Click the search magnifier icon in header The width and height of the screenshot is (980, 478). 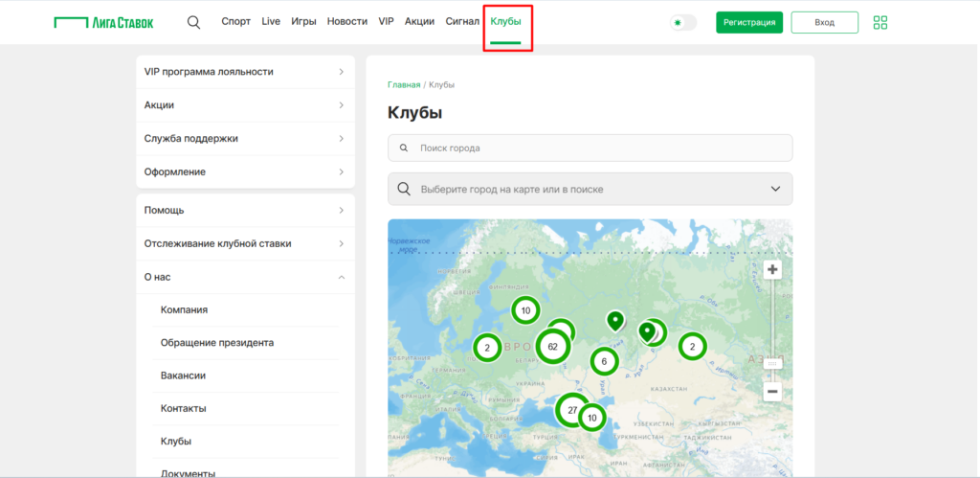pyautogui.click(x=193, y=22)
